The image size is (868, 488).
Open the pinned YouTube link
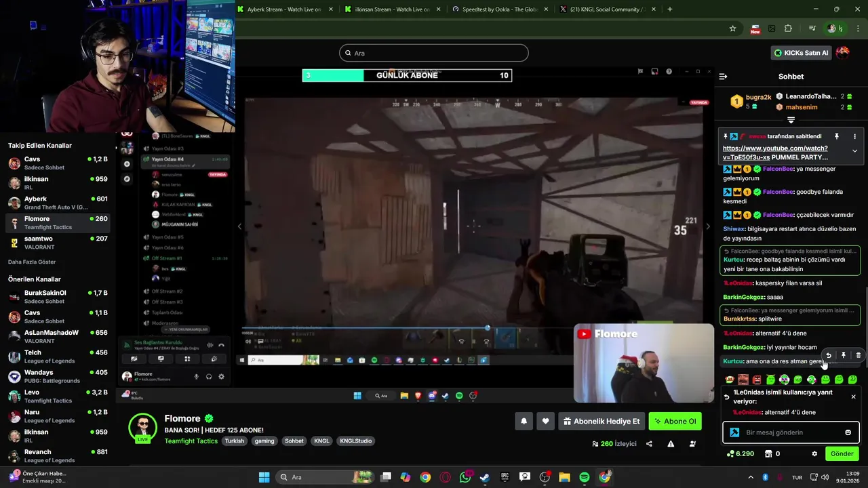click(775, 152)
